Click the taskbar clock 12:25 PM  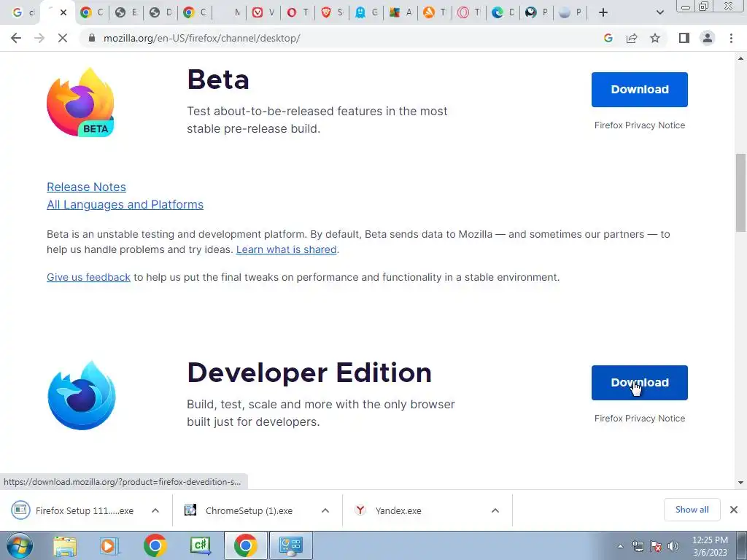point(710,540)
